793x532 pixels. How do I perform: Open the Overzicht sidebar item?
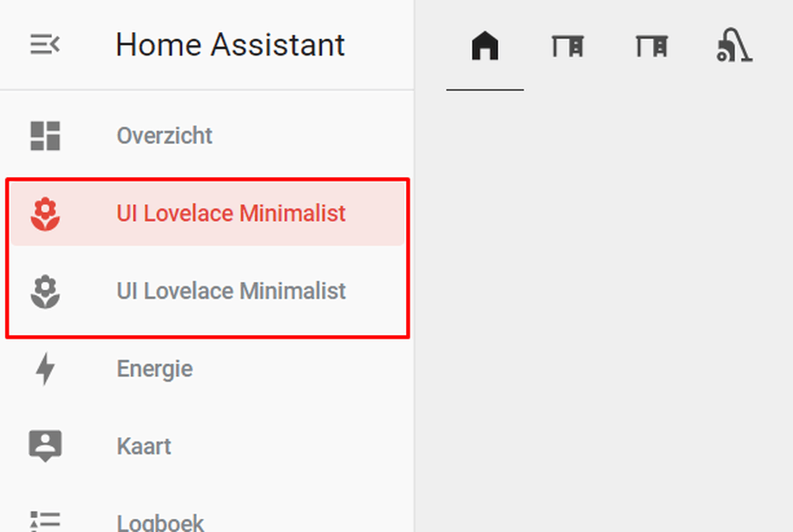point(165,136)
